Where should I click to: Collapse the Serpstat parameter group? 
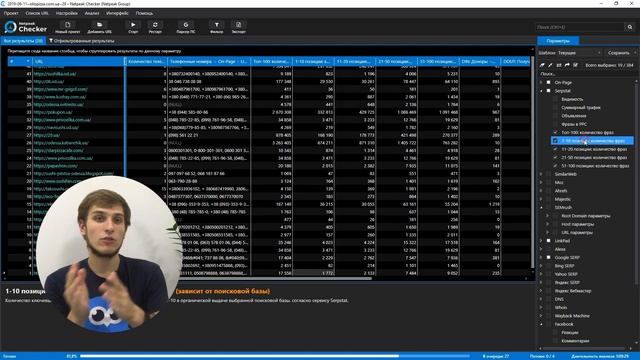pyautogui.click(x=542, y=91)
